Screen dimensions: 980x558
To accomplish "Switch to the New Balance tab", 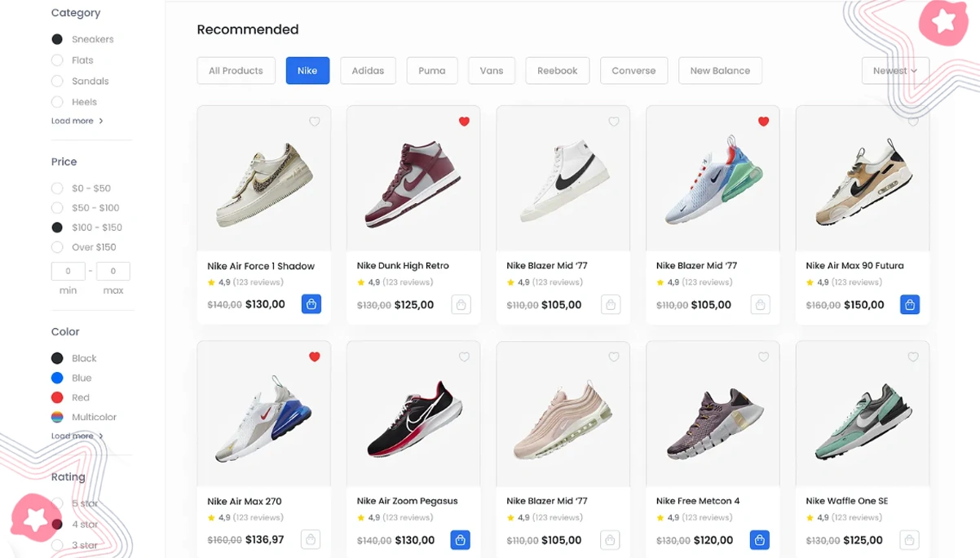I will [x=720, y=71].
